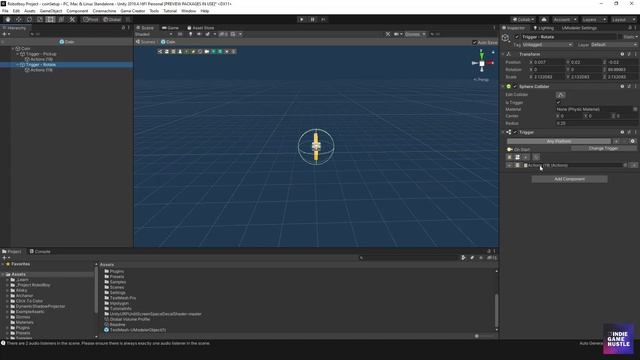Open the Component menu
Image resolution: width=640 pixels, height=360 pixels.
coord(77,11)
